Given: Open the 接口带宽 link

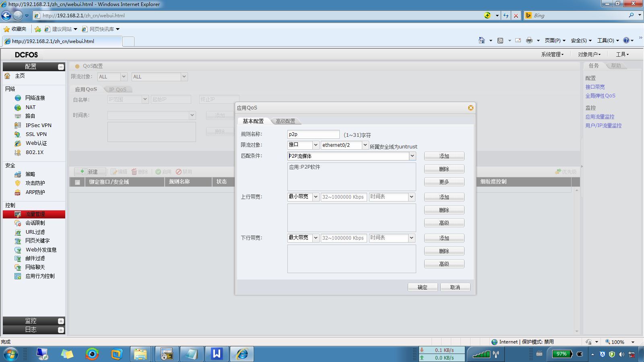Looking at the screenshot, I should (595, 87).
